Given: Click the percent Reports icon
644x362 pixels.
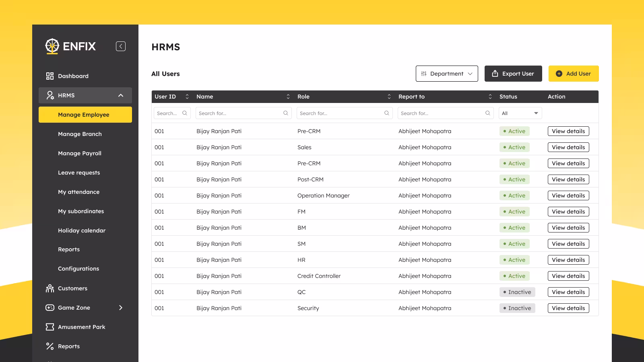Looking at the screenshot, I should click(x=50, y=346).
